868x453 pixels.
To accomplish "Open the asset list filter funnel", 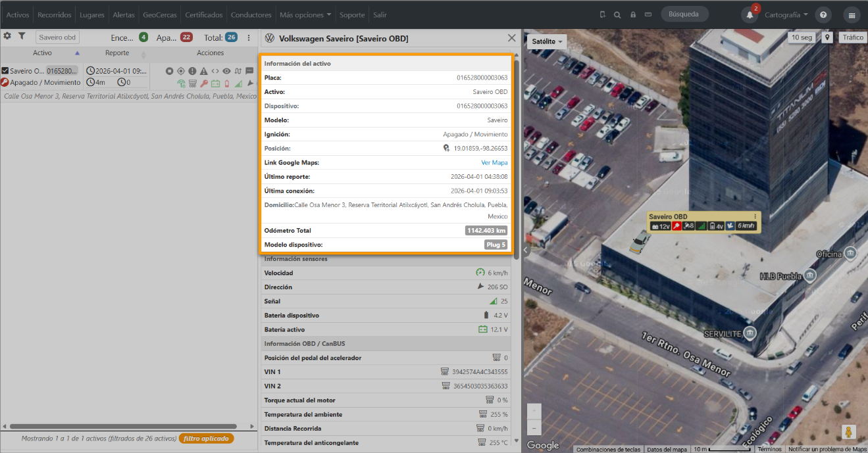I will (22, 36).
